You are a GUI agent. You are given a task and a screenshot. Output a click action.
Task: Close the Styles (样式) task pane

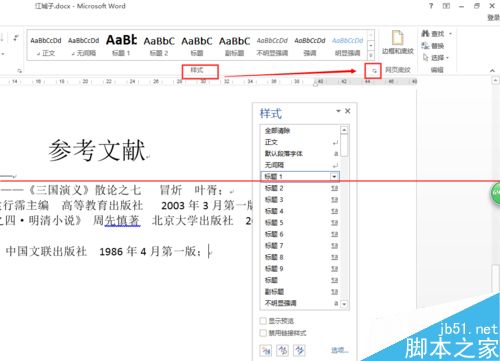[348, 111]
